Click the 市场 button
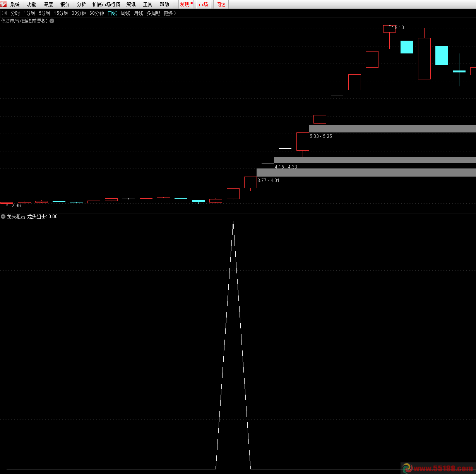This screenshot has height=474, width=476. (204, 4)
